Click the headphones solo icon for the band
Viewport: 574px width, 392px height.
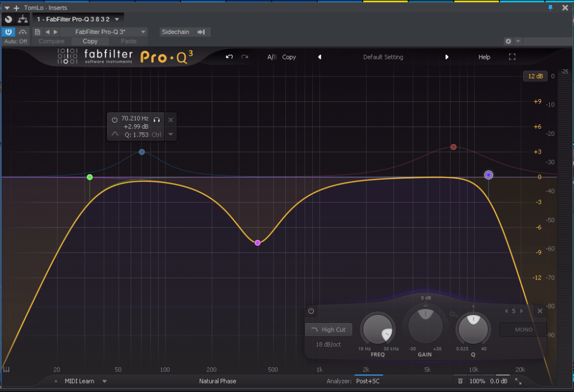[x=158, y=119]
